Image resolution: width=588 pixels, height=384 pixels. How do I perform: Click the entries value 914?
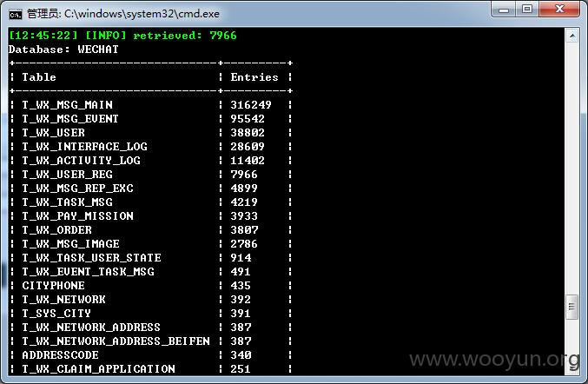pyautogui.click(x=241, y=258)
